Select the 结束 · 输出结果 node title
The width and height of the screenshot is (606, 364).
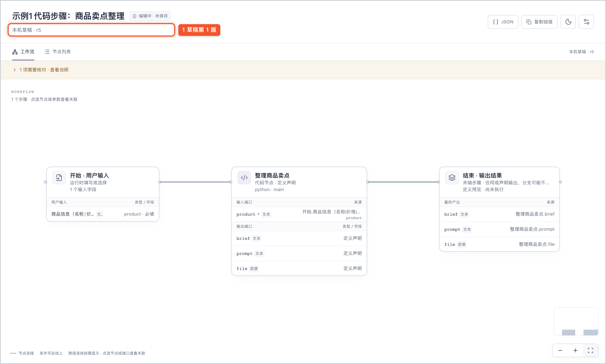482,175
